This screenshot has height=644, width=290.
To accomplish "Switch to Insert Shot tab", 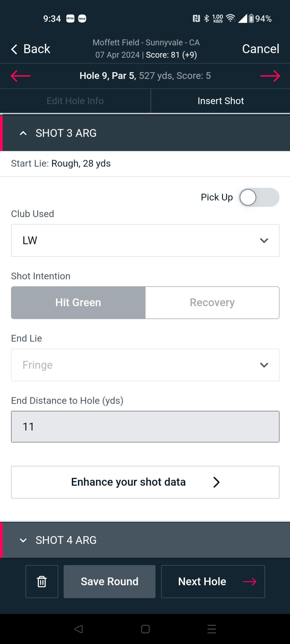I will [221, 101].
